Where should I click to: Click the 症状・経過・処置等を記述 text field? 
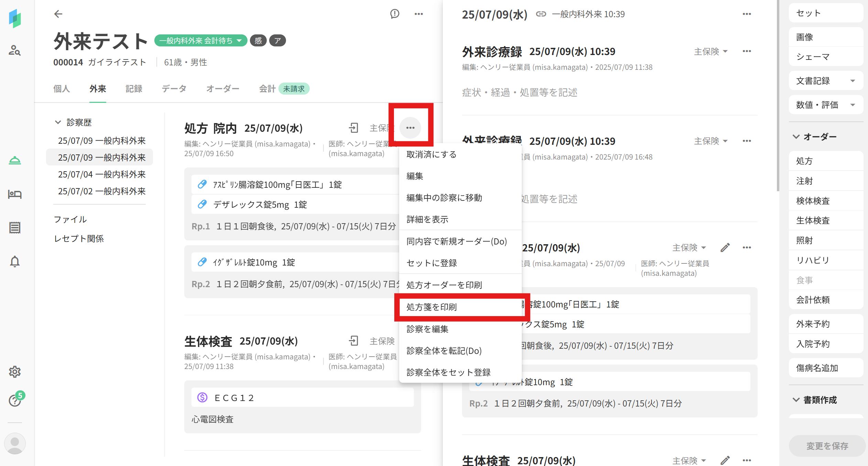coord(519,93)
